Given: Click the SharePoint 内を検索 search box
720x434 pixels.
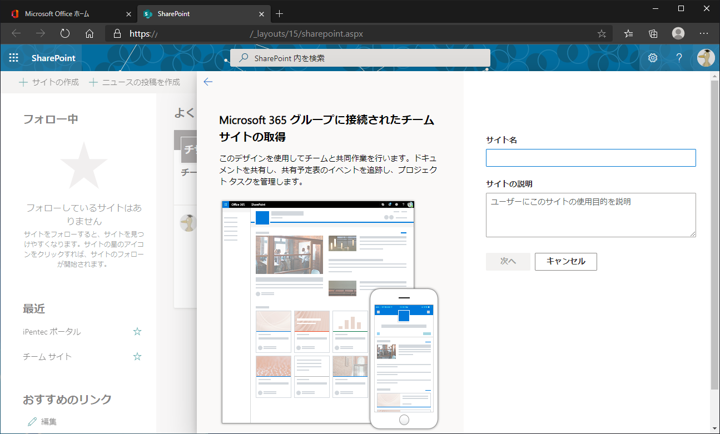Looking at the screenshot, I should [x=360, y=58].
